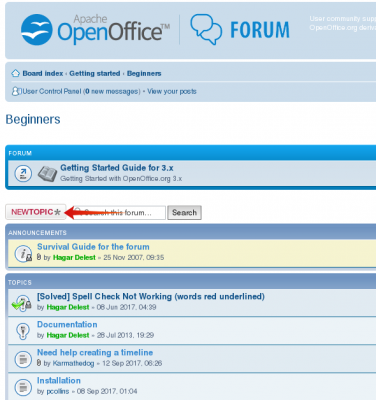Open Getting Started Guide for 3.x
Screen dimensions: 376x400
(x=117, y=168)
